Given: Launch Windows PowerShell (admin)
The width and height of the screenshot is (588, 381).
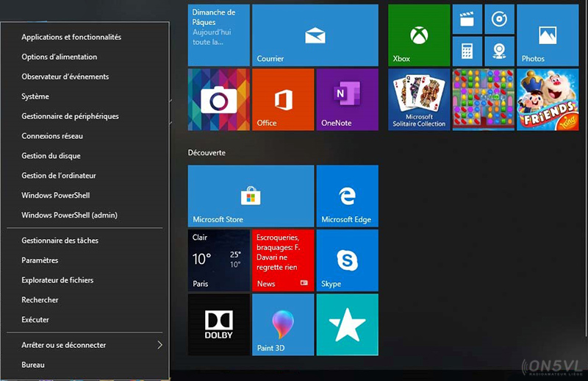Looking at the screenshot, I should [85, 215].
